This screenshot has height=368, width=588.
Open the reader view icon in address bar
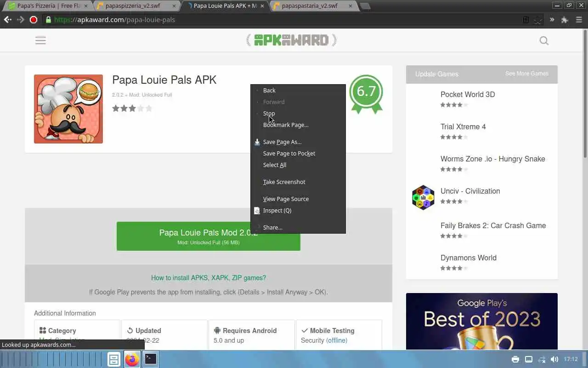(526, 20)
